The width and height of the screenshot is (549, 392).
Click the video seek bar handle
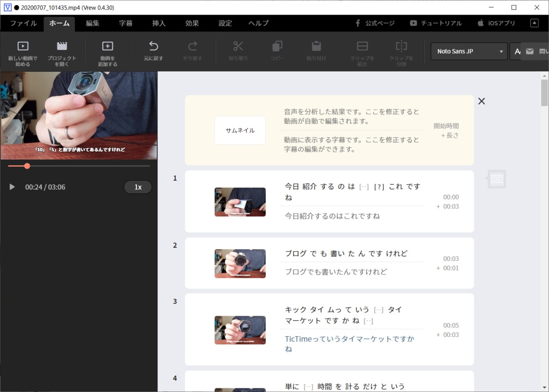27,166
